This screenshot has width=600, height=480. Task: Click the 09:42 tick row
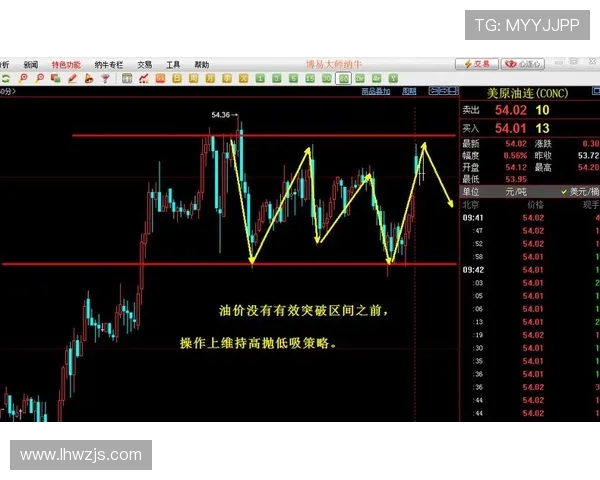(x=530, y=270)
